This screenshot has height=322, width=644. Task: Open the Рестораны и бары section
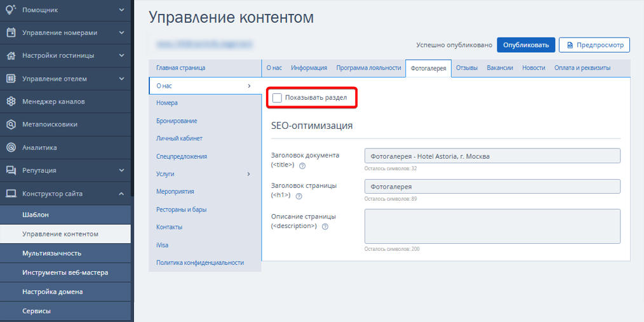click(x=205, y=210)
